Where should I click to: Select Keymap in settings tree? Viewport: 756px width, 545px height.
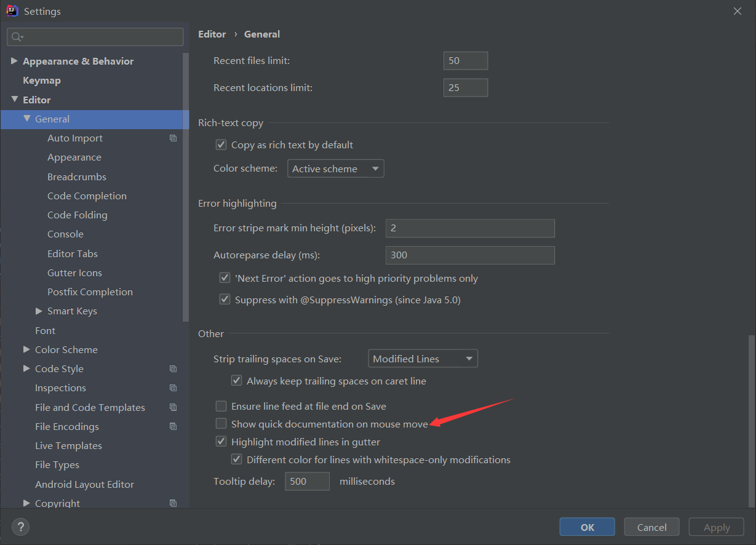pos(42,81)
